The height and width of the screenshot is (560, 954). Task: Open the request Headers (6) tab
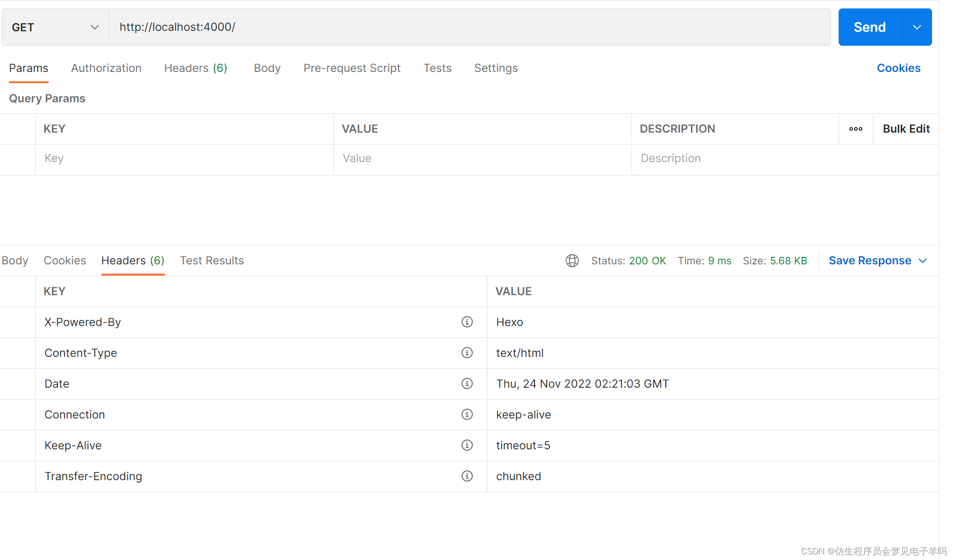point(196,68)
